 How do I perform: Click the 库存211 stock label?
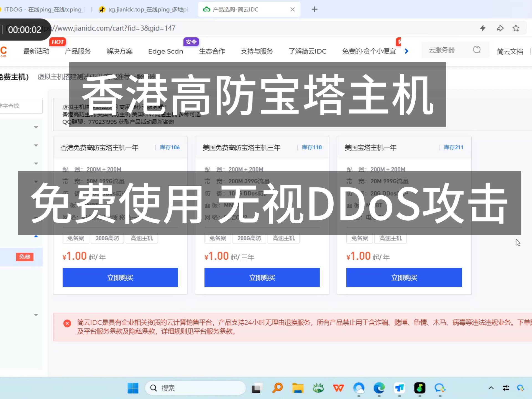point(454,147)
